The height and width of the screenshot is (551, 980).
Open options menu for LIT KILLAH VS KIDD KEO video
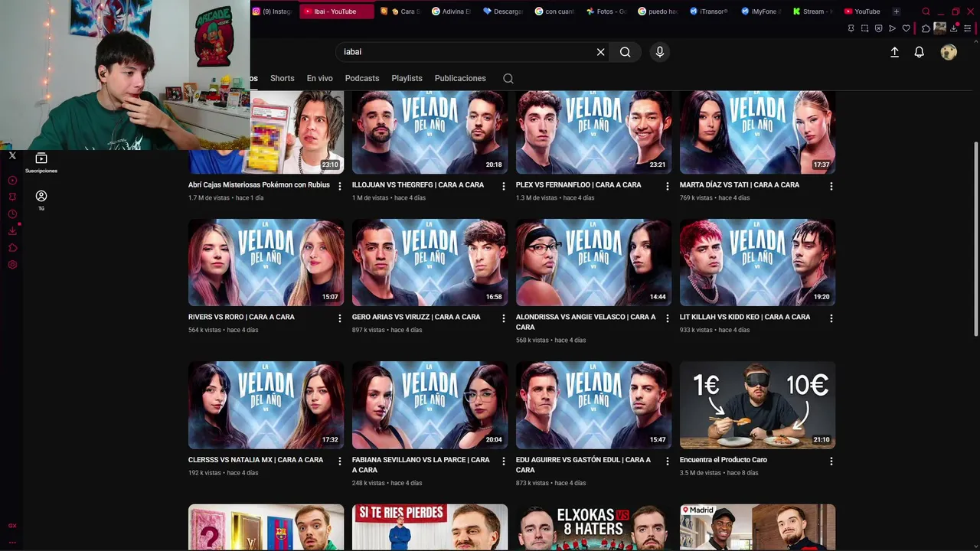[x=831, y=318]
